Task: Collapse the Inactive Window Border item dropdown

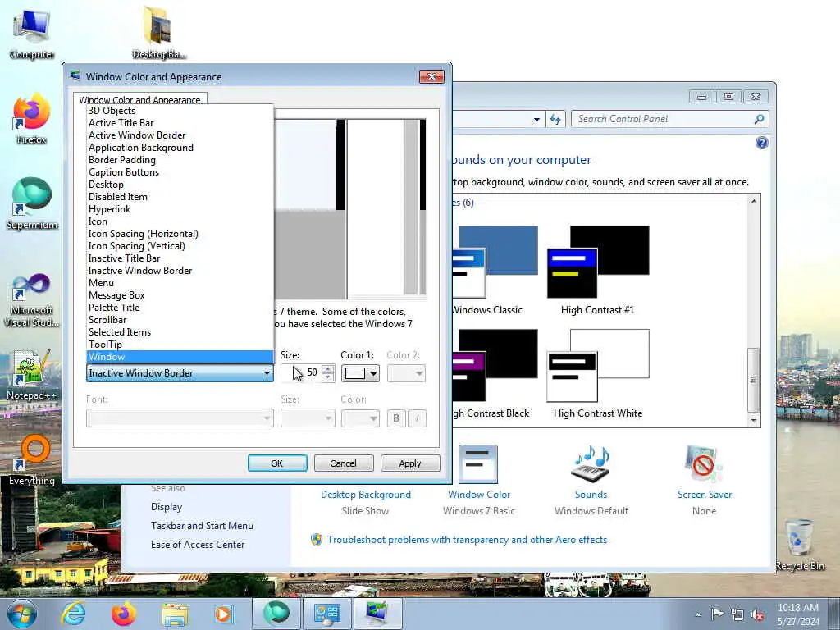Action: [180, 373]
